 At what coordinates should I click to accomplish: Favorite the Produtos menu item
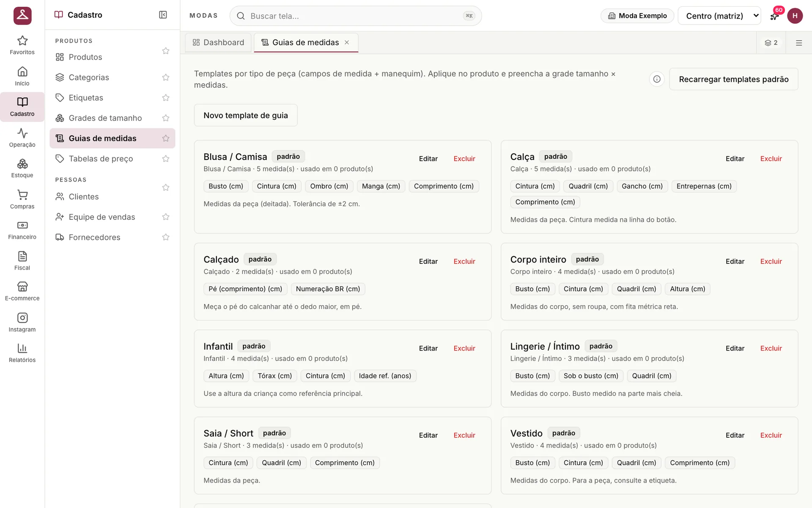click(x=166, y=51)
